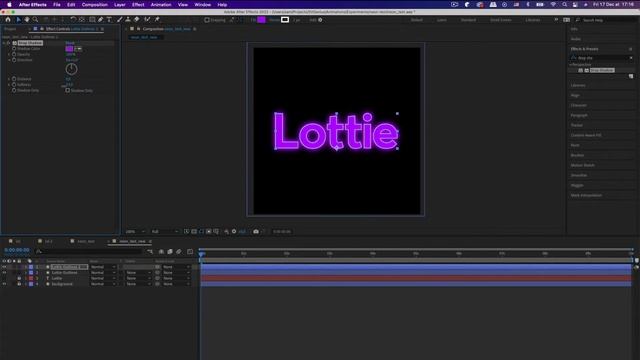Hide the Lottie Outlines layer
This screenshot has height=360, width=640.
point(4,273)
